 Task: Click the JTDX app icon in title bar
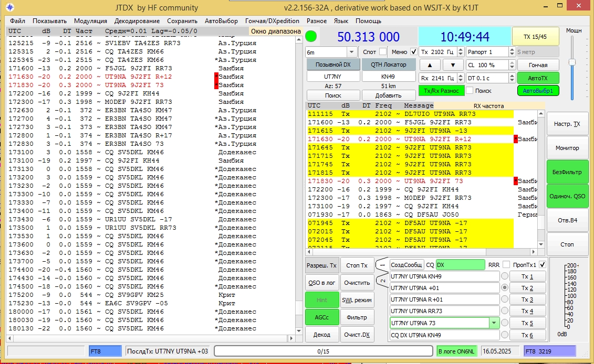pos(10,7)
